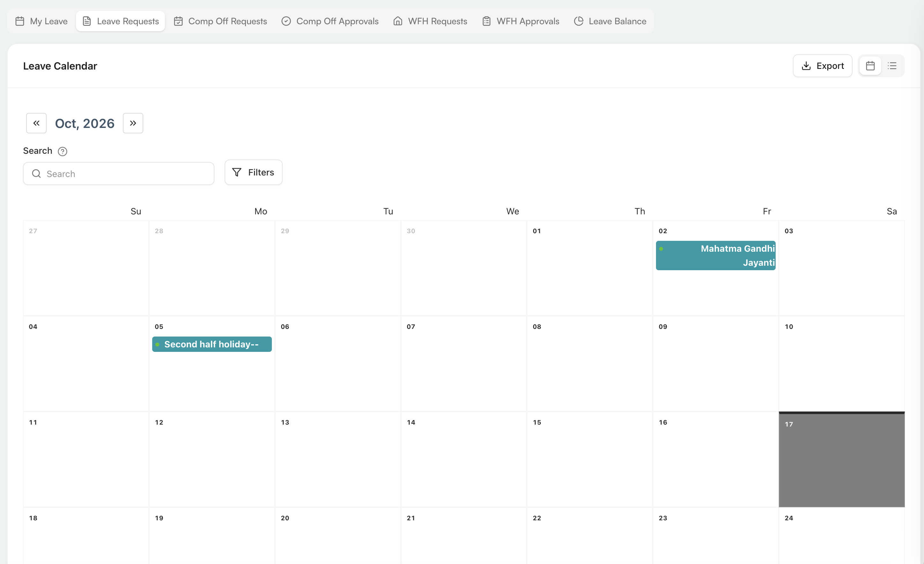Open the Filters panel
Viewport: 924px width, 564px height.
click(x=254, y=172)
